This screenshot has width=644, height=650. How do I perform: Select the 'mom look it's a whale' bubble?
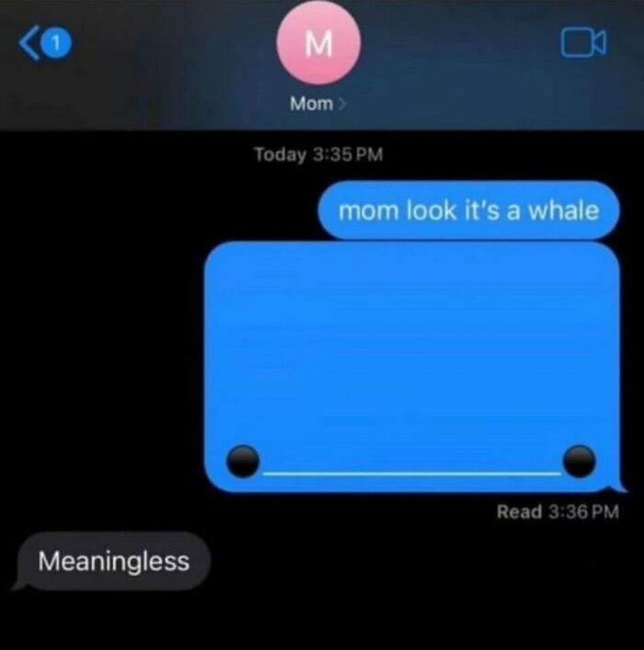click(x=468, y=211)
